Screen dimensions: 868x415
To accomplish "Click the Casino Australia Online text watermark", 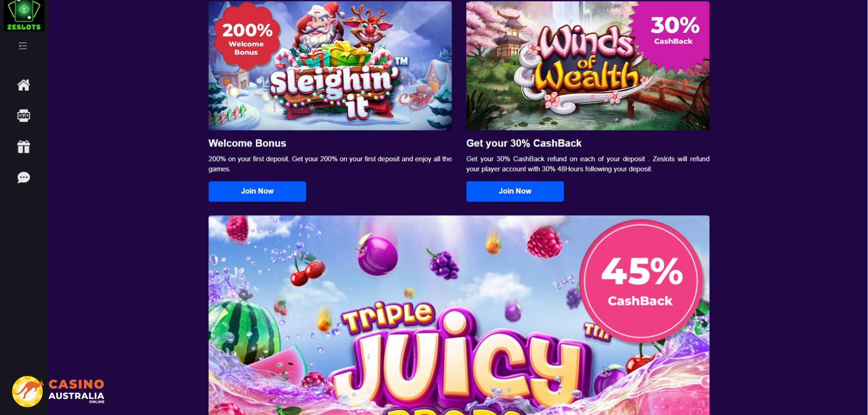I will point(77,391).
